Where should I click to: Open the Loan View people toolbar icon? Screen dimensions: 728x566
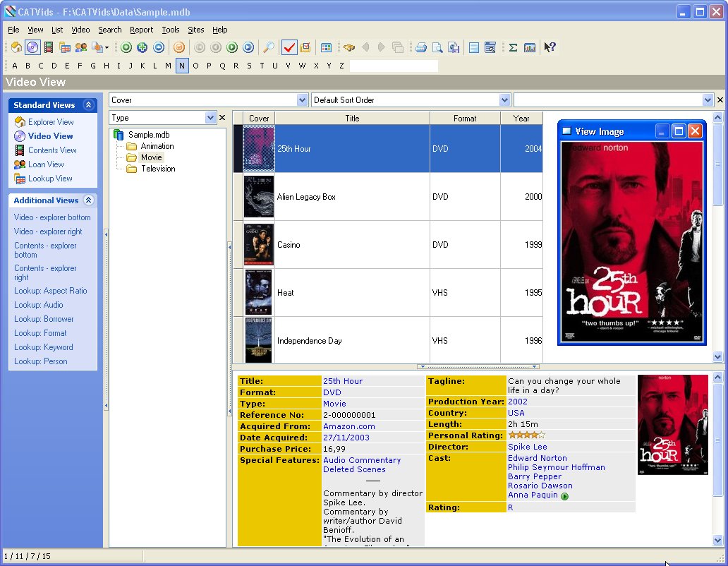pos(81,47)
